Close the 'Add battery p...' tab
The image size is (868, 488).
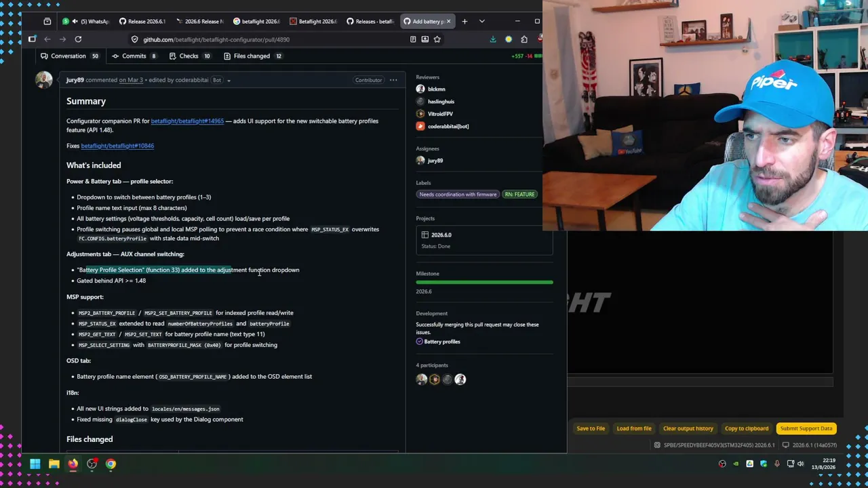448,21
